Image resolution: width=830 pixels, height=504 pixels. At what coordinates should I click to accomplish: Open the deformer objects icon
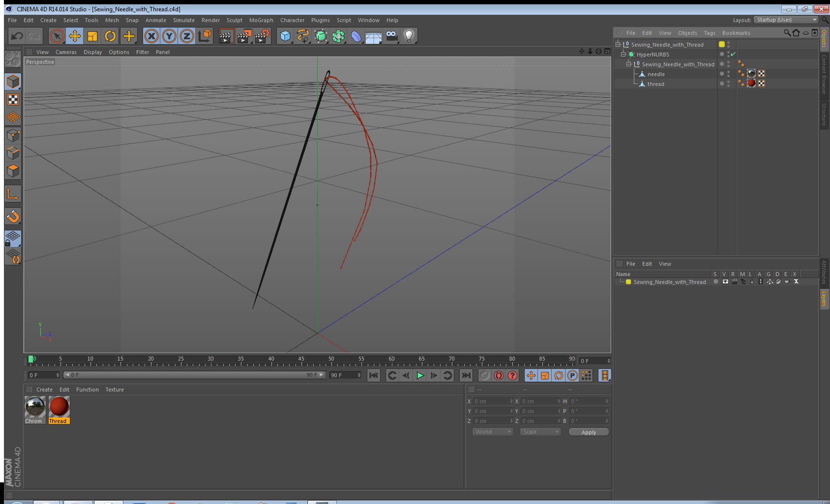click(x=356, y=36)
